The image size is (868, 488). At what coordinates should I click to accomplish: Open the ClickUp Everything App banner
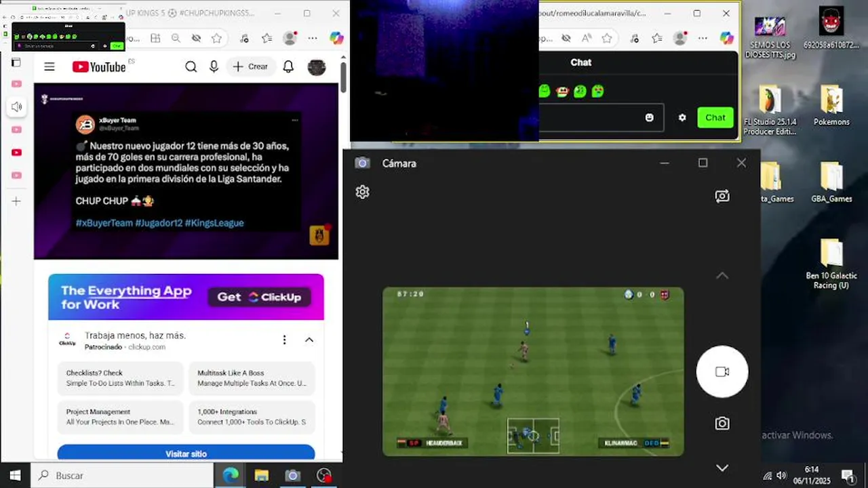[186, 297]
